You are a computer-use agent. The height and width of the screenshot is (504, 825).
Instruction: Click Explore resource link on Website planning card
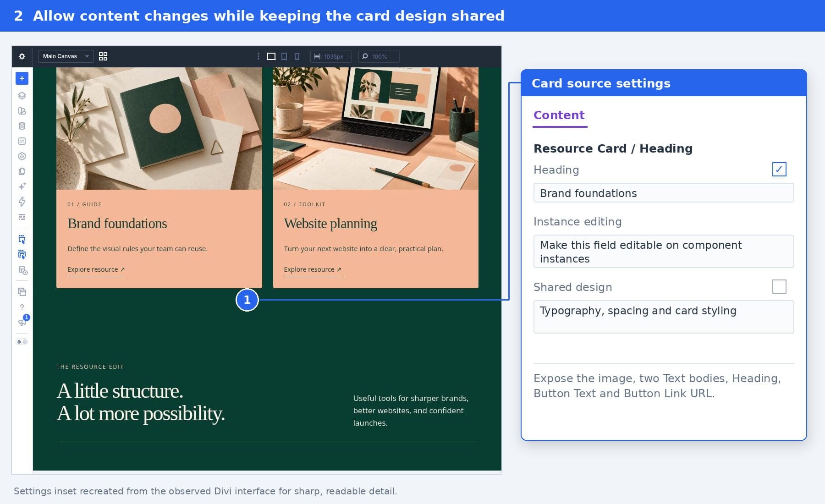(313, 270)
